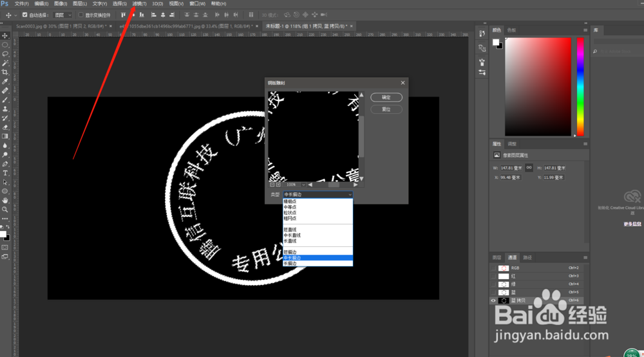The width and height of the screenshot is (644, 357).
Task: Click the align top edges icon
Action: (x=123, y=15)
